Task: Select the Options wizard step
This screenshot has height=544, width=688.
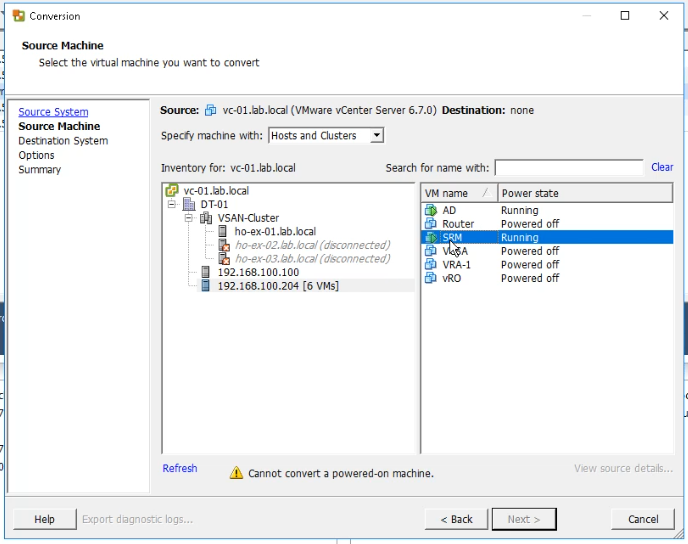Action: [x=36, y=155]
